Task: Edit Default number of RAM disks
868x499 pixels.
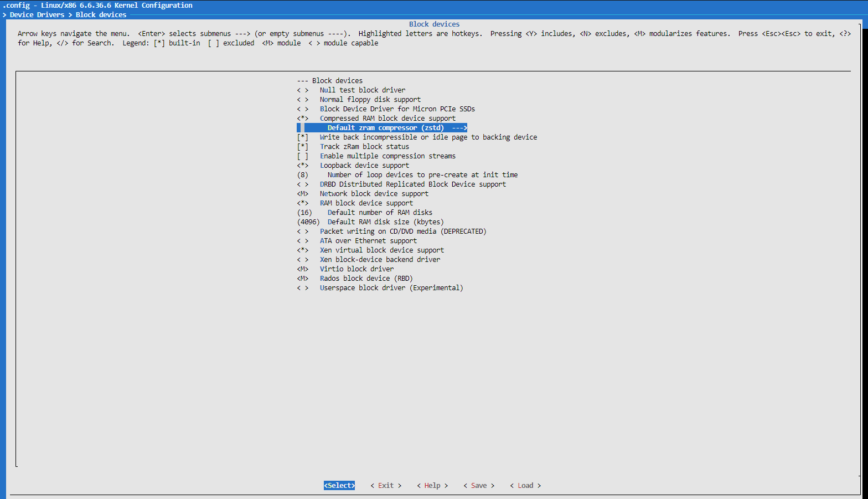Action: point(380,213)
